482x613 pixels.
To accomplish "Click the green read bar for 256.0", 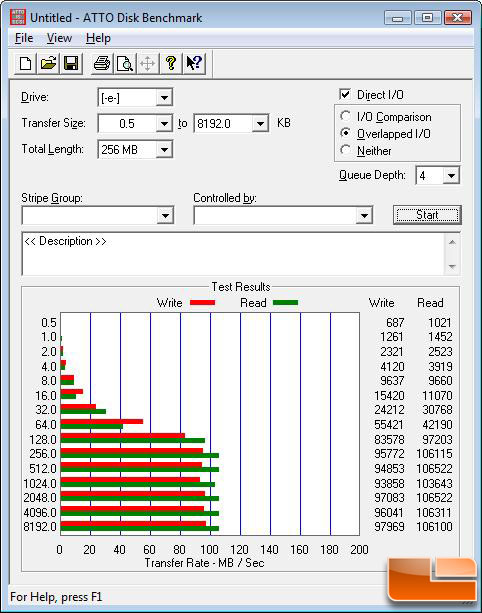I will pos(140,455).
